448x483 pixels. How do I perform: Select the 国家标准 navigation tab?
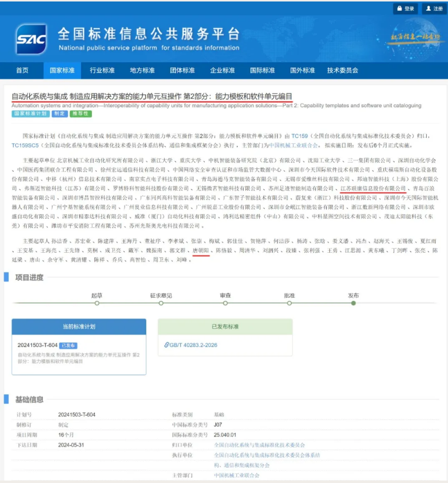pos(62,70)
